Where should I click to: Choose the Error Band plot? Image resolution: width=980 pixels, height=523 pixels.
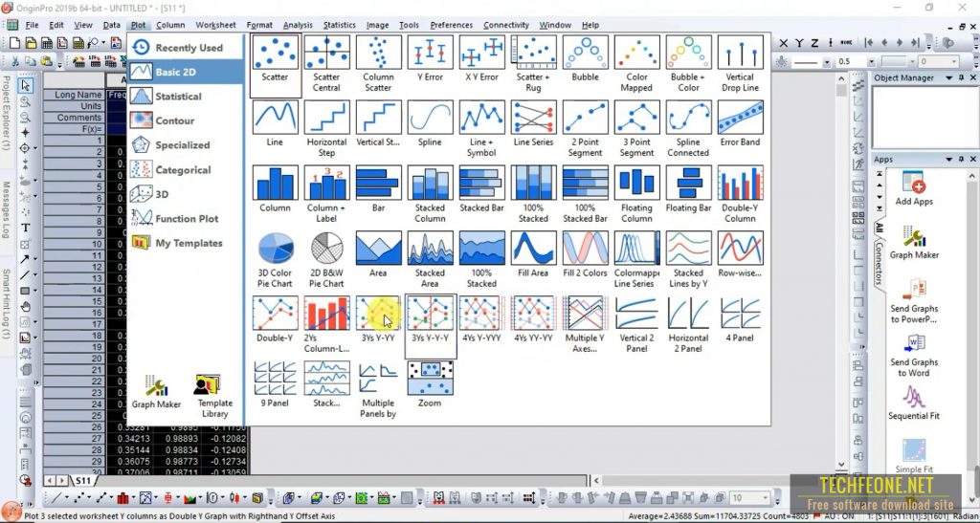pos(740,125)
